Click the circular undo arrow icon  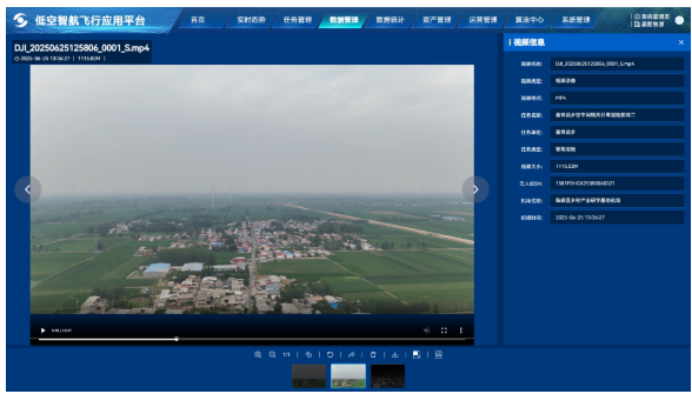330,354
